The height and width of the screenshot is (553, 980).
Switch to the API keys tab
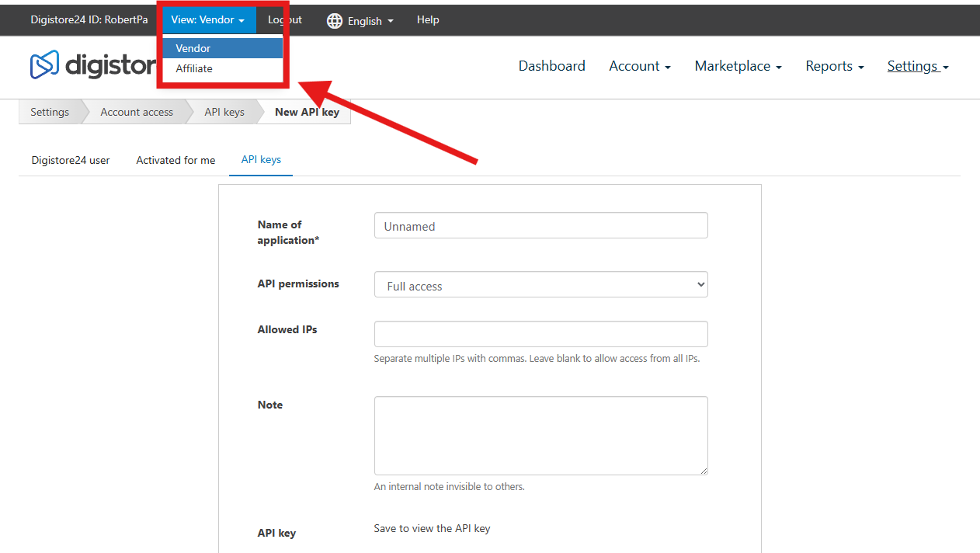261,159
